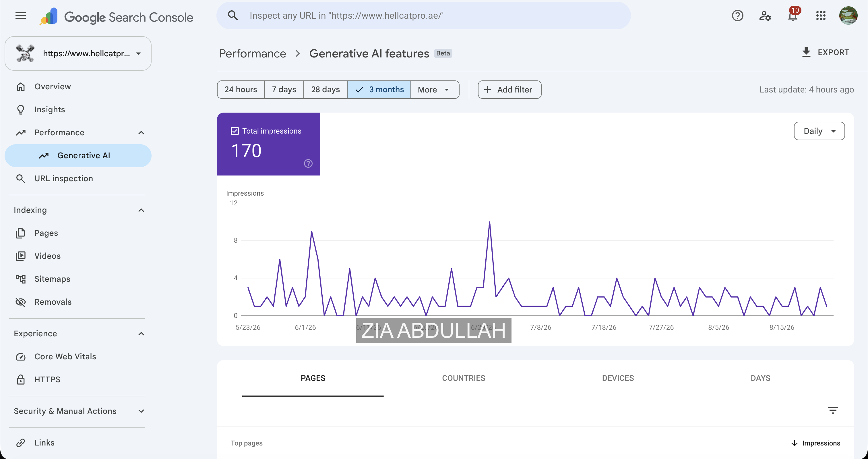Open the More date range dropdown
This screenshot has width=868, height=459.
(x=435, y=89)
